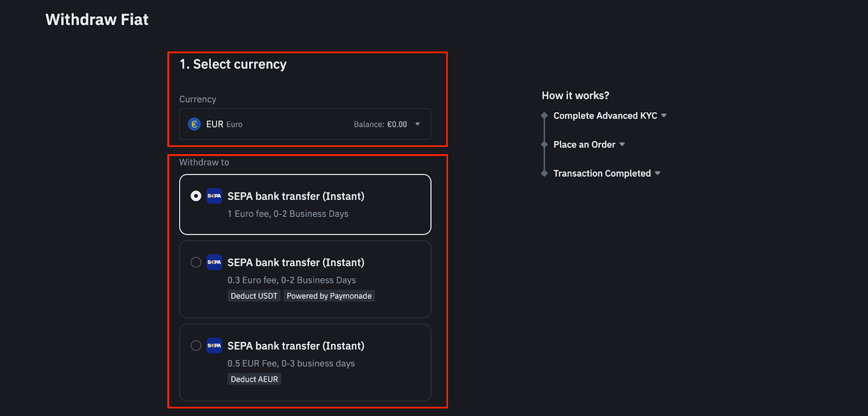
Task: Expand the Place an Order step
Action: 622,144
